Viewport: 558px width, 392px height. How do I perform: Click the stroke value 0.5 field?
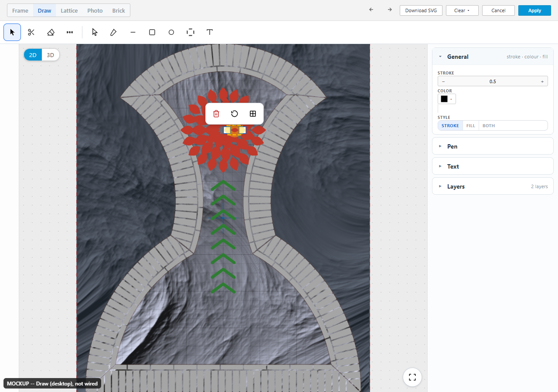(x=493, y=81)
